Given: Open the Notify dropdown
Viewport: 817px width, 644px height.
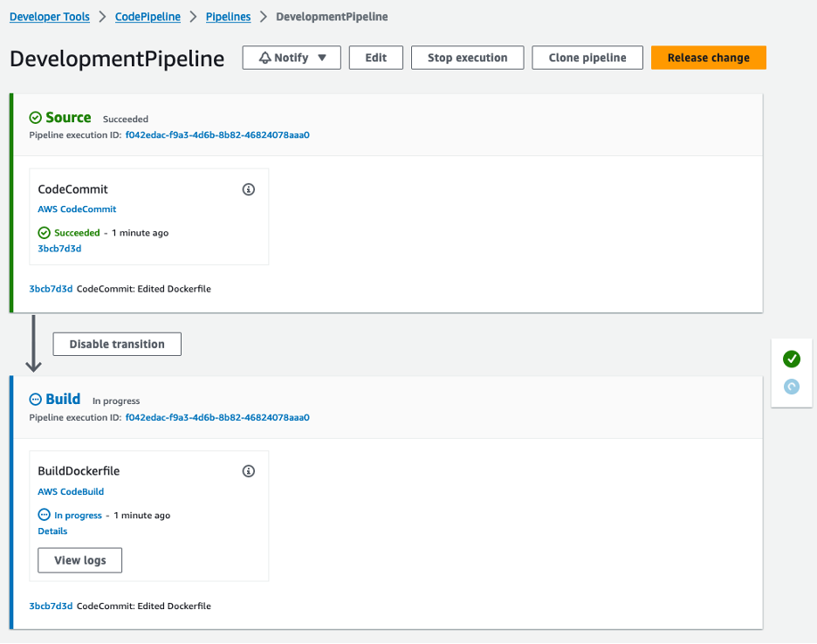Looking at the screenshot, I should [x=292, y=58].
